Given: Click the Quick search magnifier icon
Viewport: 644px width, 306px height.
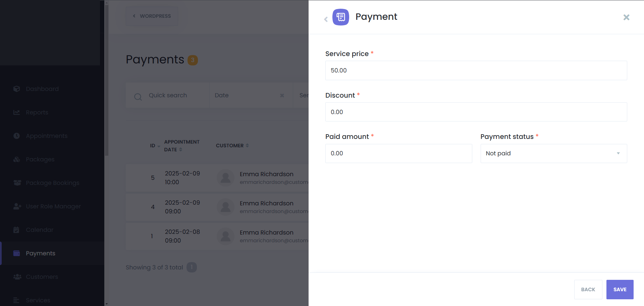Looking at the screenshot, I should 138,97.
